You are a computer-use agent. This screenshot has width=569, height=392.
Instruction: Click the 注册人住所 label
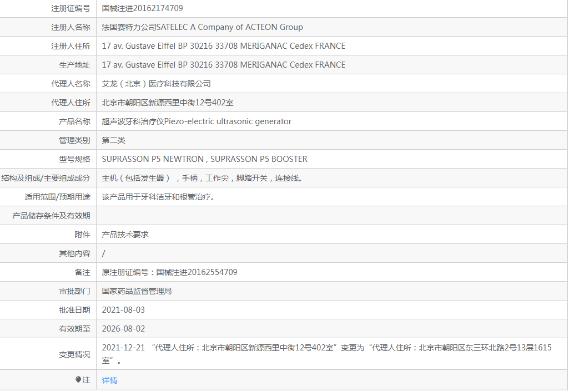(x=71, y=46)
